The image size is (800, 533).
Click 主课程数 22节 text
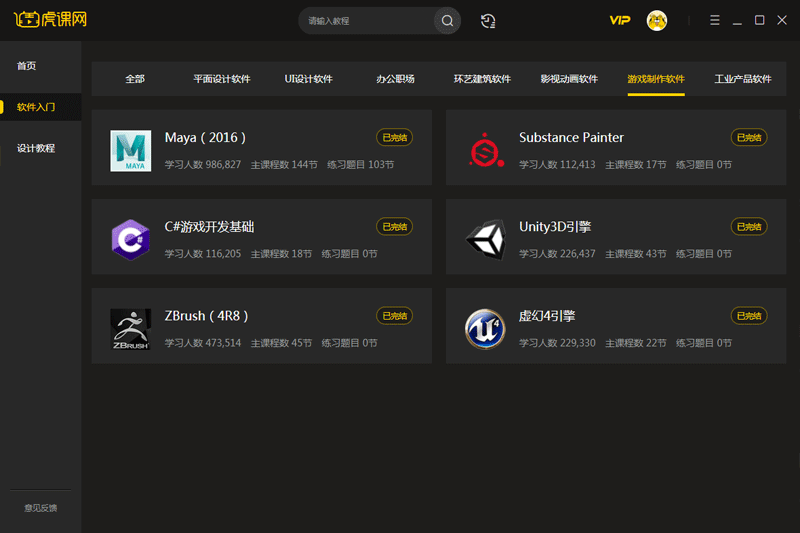(x=636, y=343)
